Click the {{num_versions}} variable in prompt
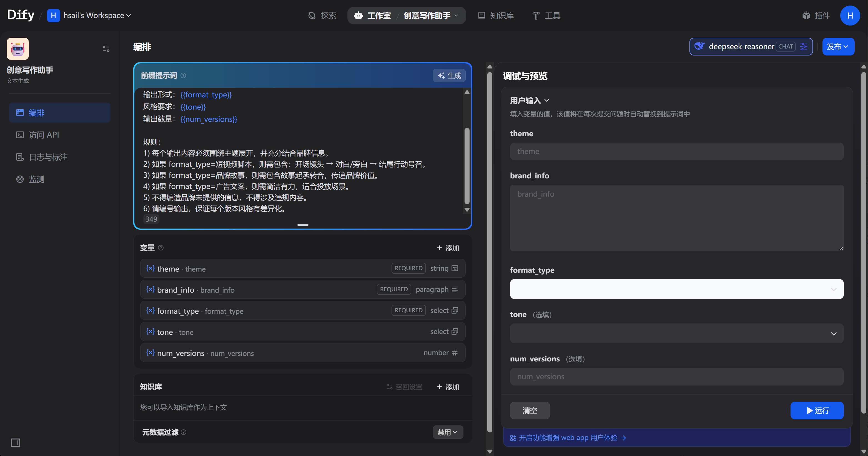The height and width of the screenshot is (456, 868). pyautogui.click(x=209, y=119)
